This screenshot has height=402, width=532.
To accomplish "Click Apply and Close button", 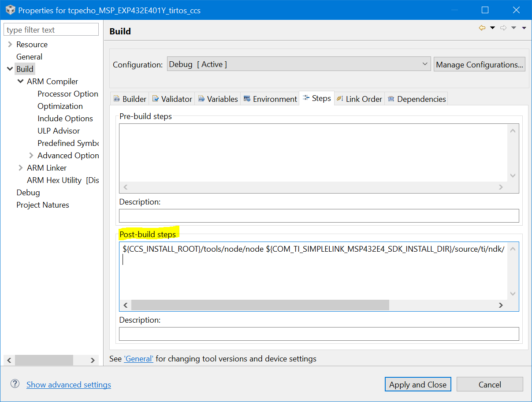I will (418, 384).
